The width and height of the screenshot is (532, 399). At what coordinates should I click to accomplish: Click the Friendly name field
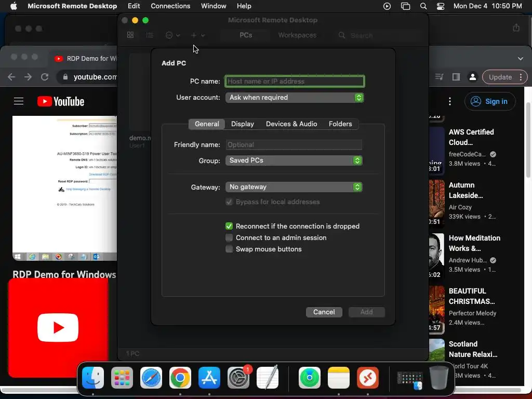pos(294,145)
